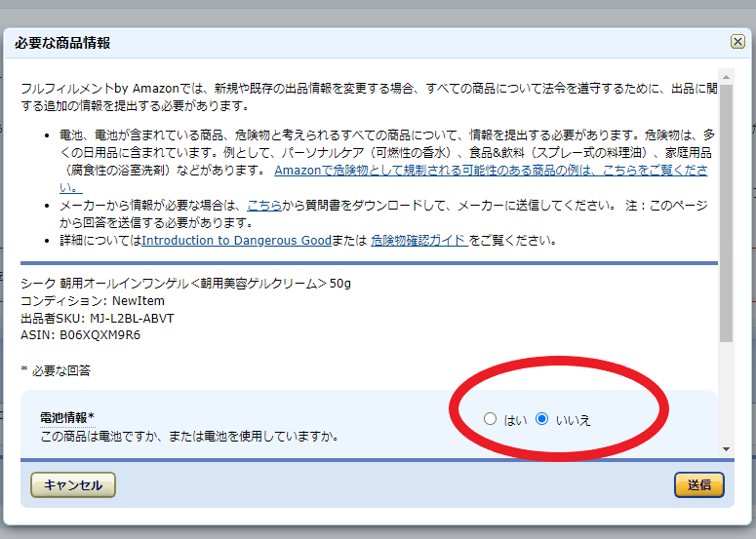Click the キャンセル button

(x=73, y=484)
